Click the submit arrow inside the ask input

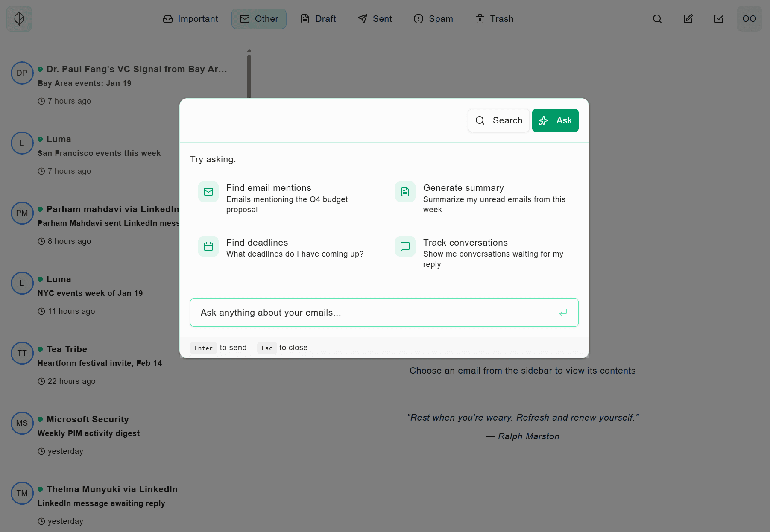tap(563, 313)
